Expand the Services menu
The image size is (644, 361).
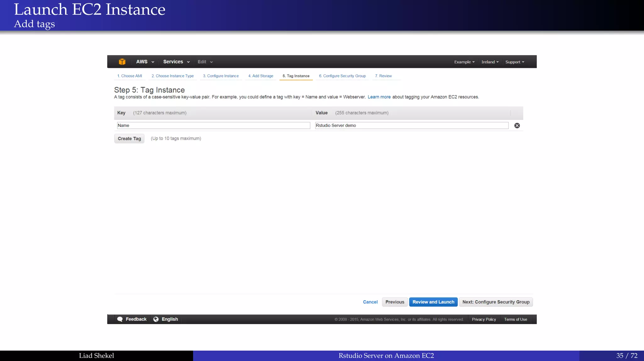[x=176, y=62]
